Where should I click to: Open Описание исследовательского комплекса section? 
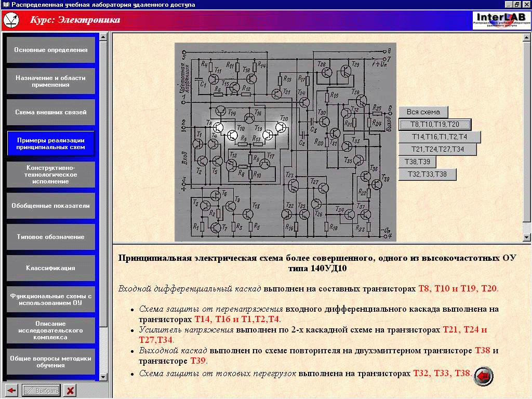click(x=50, y=330)
